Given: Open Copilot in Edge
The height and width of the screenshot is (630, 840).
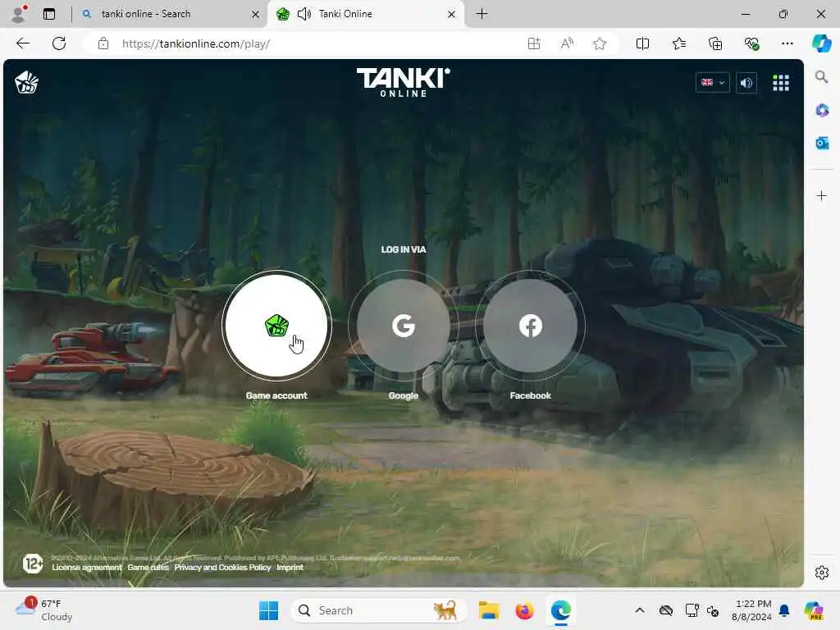Looking at the screenshot, I should 821,43.
